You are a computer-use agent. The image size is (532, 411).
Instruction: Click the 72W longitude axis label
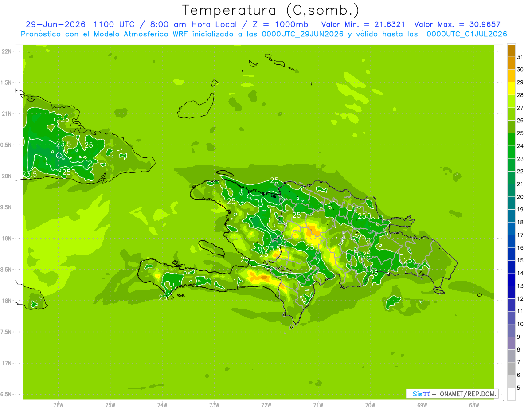point(266,405)
